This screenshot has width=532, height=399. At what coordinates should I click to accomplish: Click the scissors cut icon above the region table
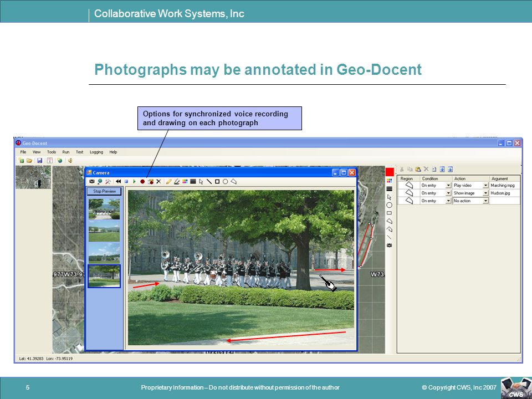pos(402,169)
